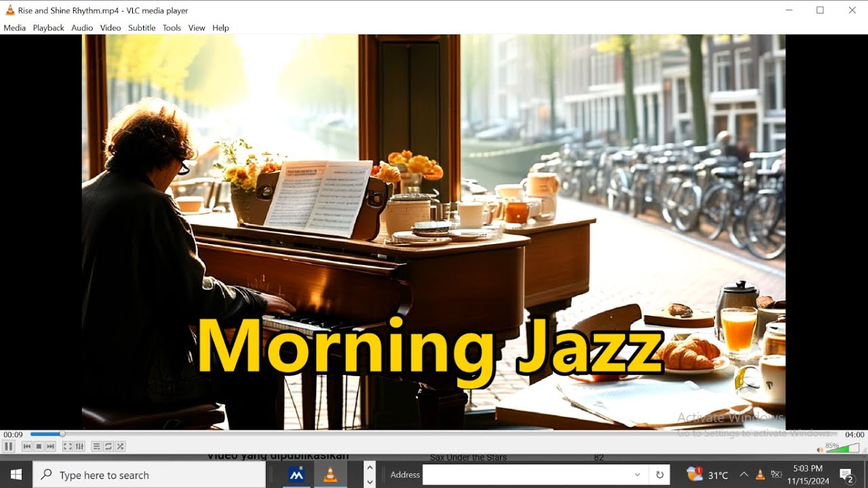The image size is (868, 488).
Task: Open the blue M app in taskbar
Action: (296, 474)
